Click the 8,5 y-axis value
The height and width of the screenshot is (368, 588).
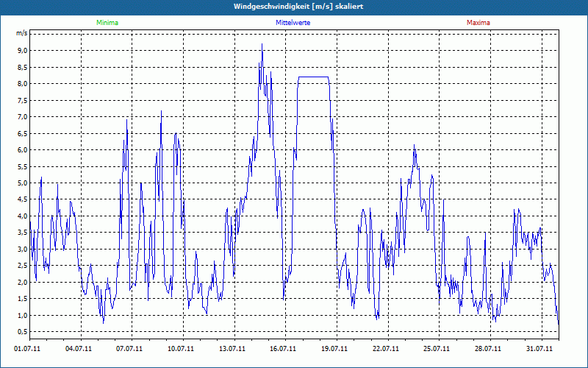tap(23, 67)
